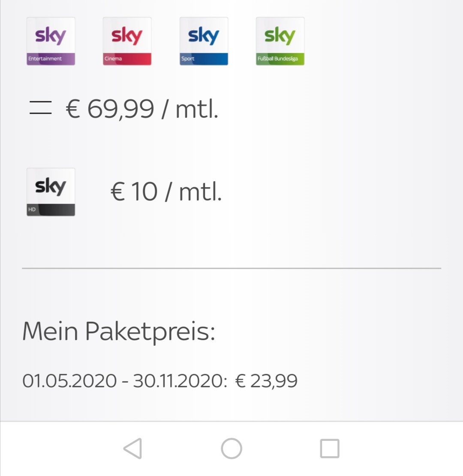Open recent apps via square button
Viewport: 463px width, 476px height.
coord(330,449)
